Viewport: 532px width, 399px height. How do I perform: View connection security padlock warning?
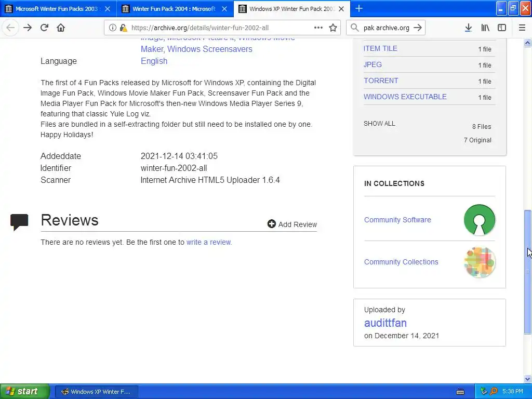[123, 28]
